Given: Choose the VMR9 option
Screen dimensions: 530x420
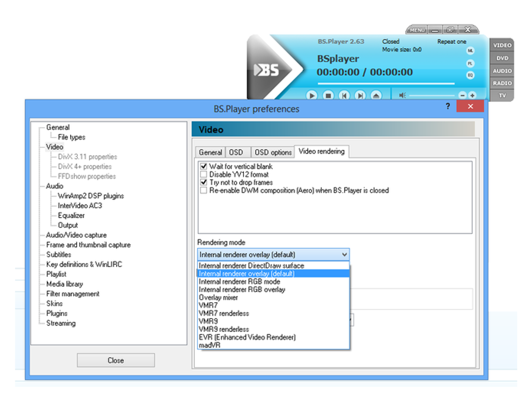Looking at the screenshot, I should pyautogui.click(x=273, y=321).
